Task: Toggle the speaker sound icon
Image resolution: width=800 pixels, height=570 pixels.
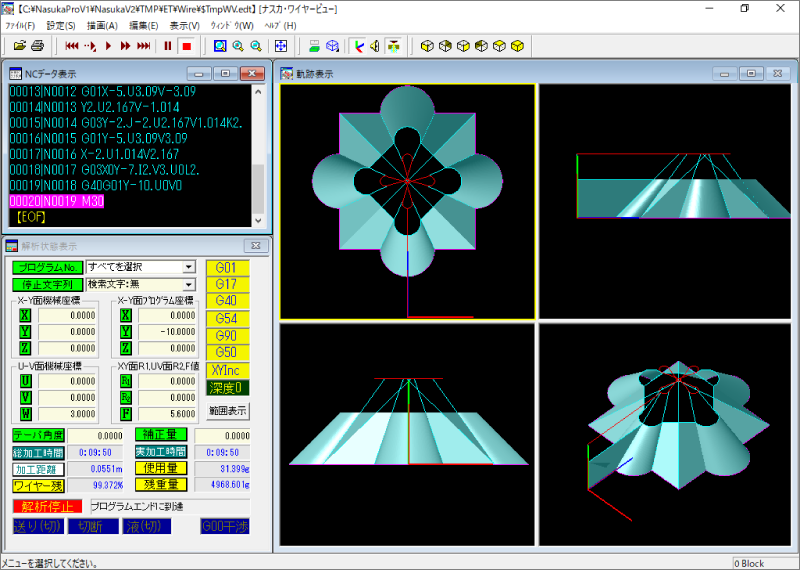Action: (x=375, y=46)
